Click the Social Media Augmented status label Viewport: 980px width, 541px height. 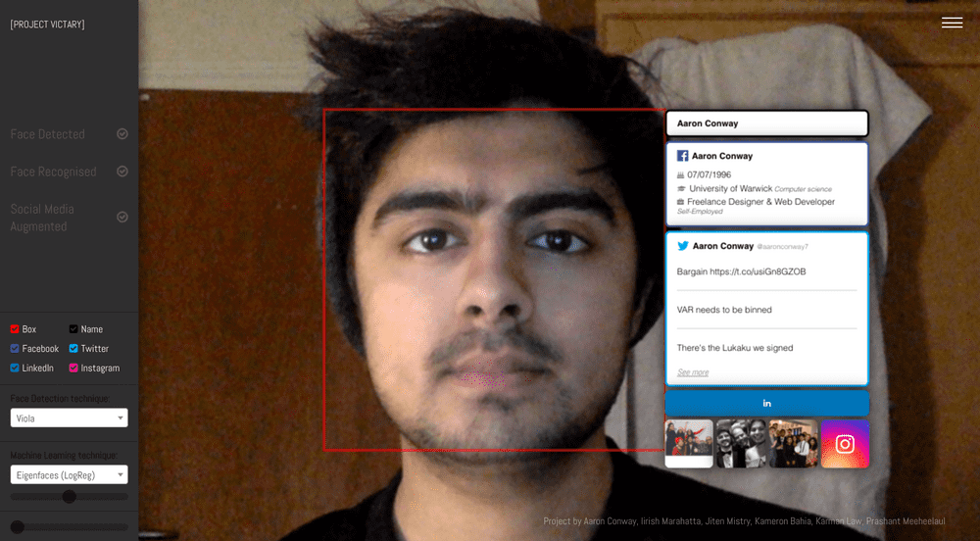point(42,218)
